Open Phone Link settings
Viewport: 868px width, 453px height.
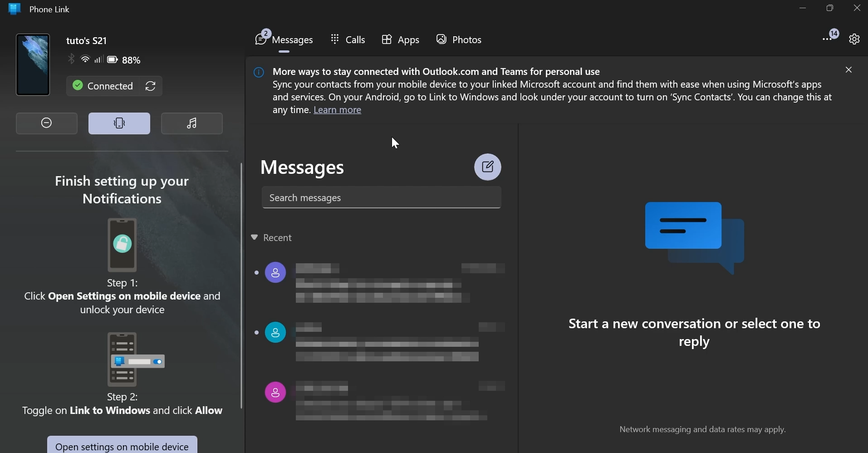(x=855, y=39)
